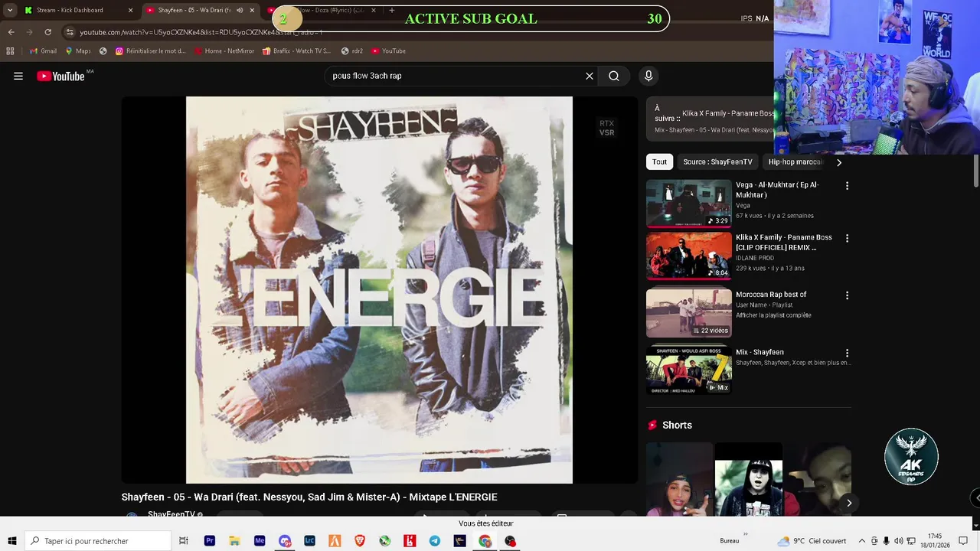Open Telegram from the taskbar
The image size is (980, 551).
click(x=434, y=541)
